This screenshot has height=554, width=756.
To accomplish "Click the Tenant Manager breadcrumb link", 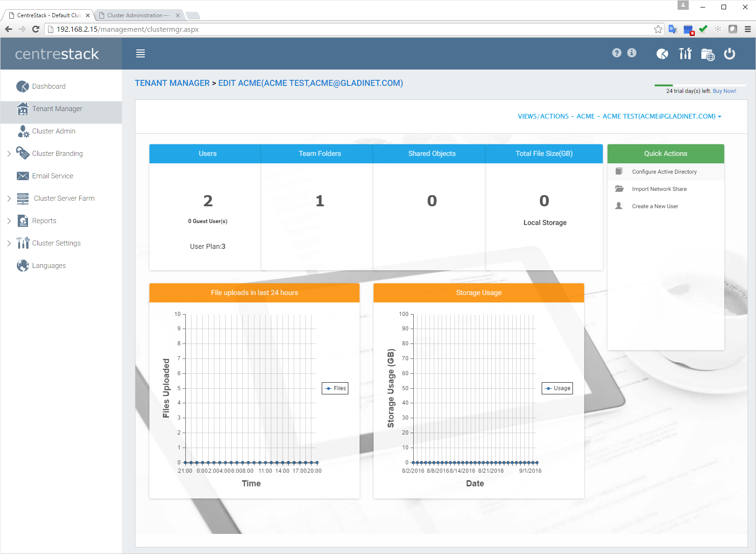I will click(172, 83).
